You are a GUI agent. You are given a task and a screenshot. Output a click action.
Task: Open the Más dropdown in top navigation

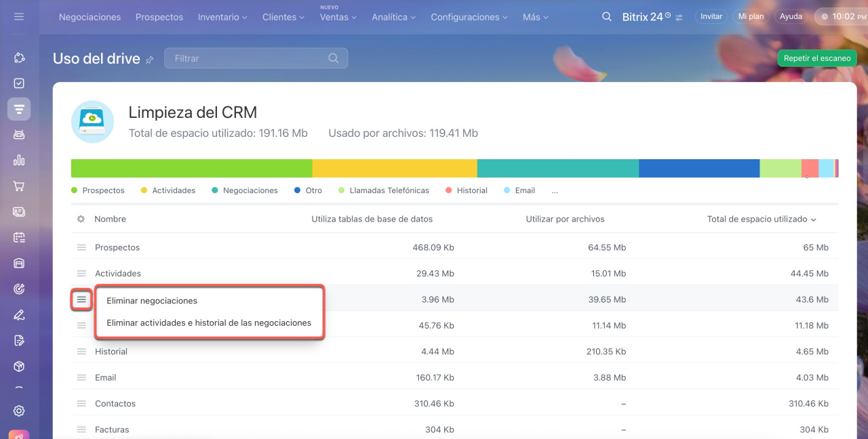tap(536, 17)
